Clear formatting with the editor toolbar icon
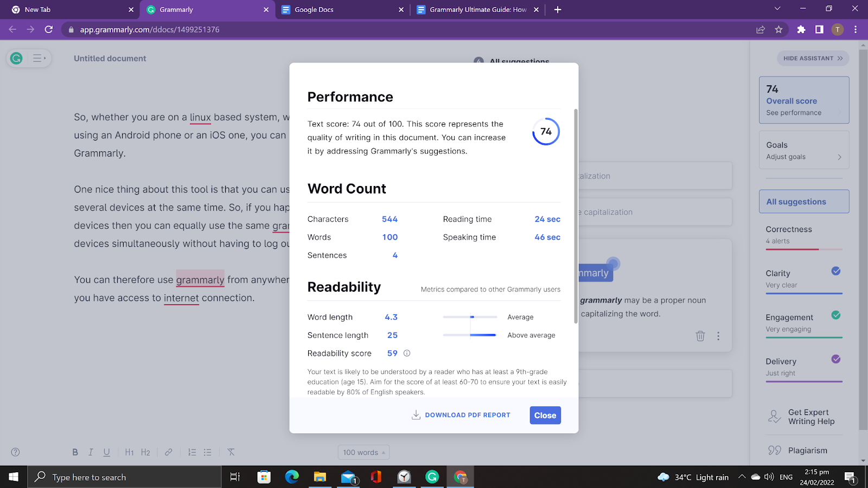 pos(231,452)
